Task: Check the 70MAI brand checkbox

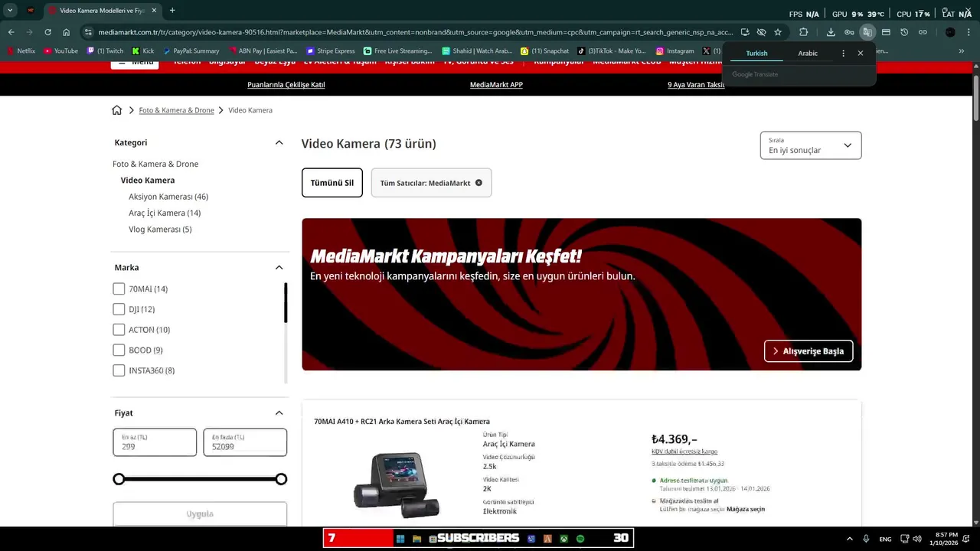Action: (x=119, y=289)
